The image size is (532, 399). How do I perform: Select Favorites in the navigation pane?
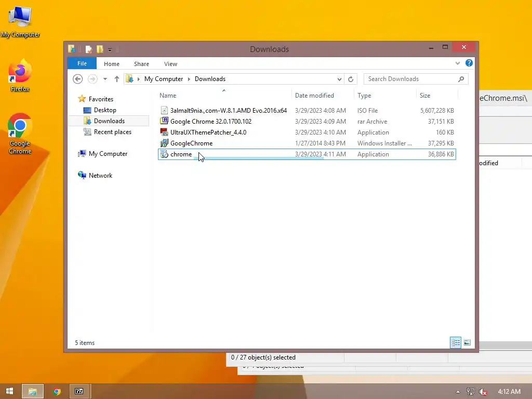coord(101,99)
